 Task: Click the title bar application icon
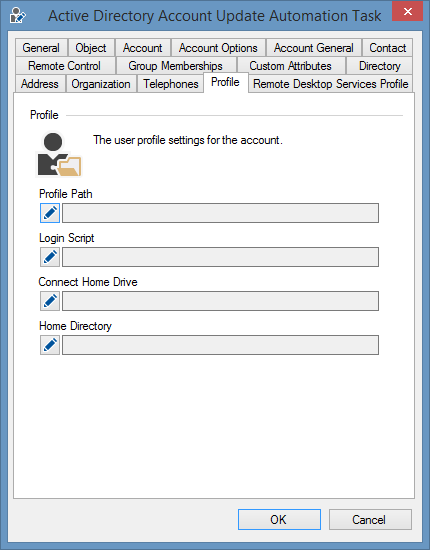click(17, 15)
